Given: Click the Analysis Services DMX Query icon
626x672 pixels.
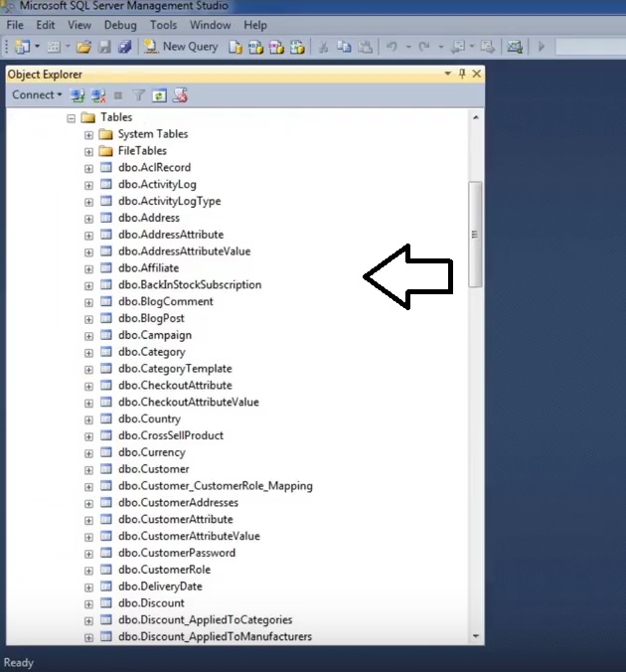Looking at the screenshot, I should [276, 47].
